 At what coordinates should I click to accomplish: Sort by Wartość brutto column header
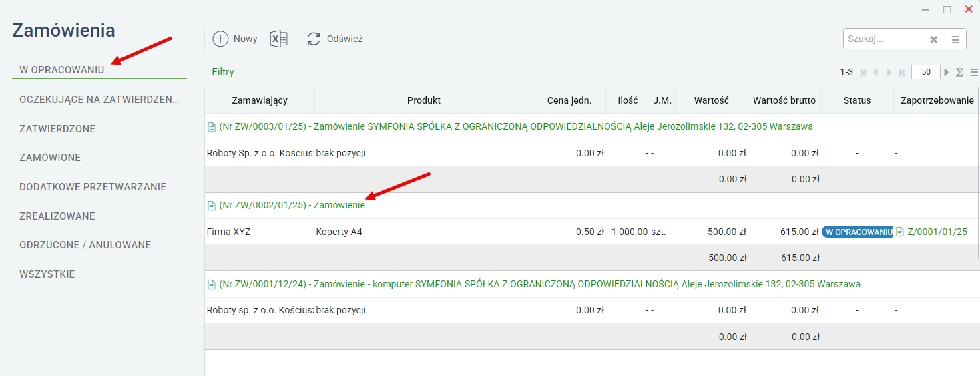click(x=784, y=100)
